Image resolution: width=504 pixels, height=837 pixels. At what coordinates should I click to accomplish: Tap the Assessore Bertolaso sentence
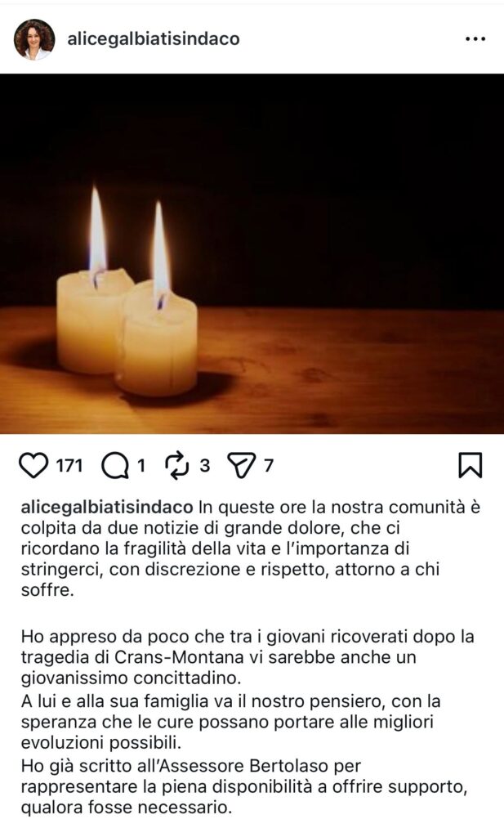244,787
